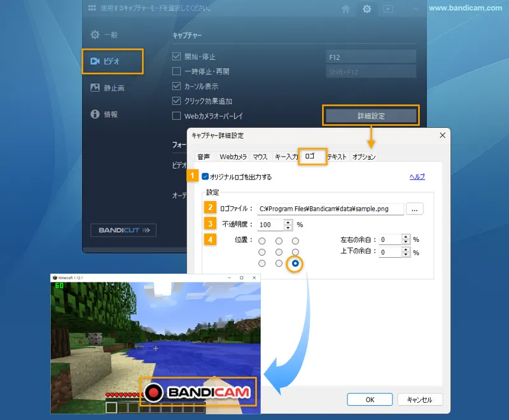Select the bottom-left logo position radio
Viewport: 509px width, 420px height.
tap(262, 263)
